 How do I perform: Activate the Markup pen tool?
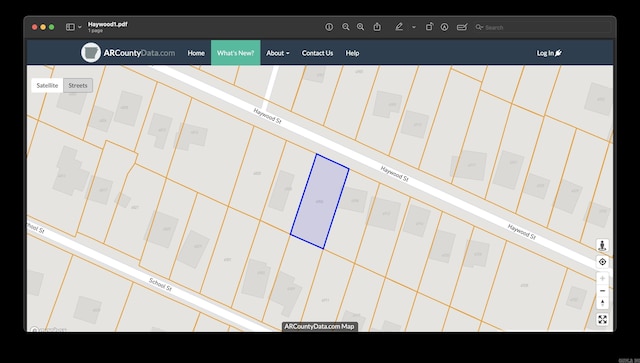click(399, 27)
